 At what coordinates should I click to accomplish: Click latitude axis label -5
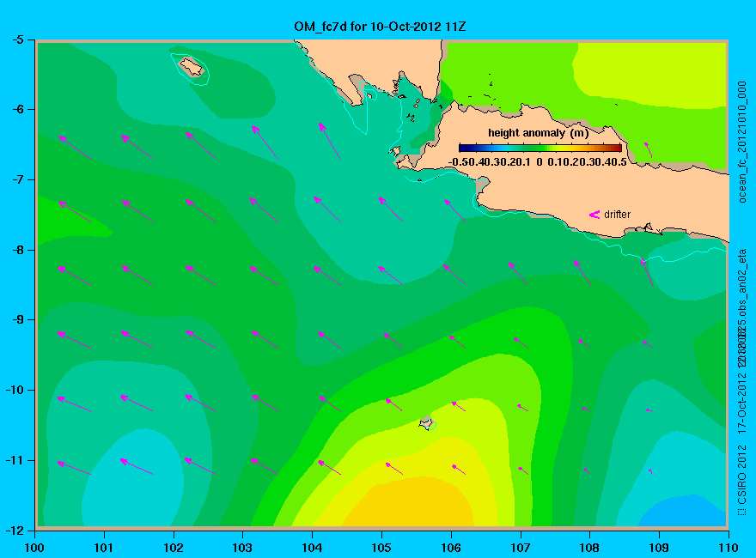pyautogui.click(x=17, y=39)
